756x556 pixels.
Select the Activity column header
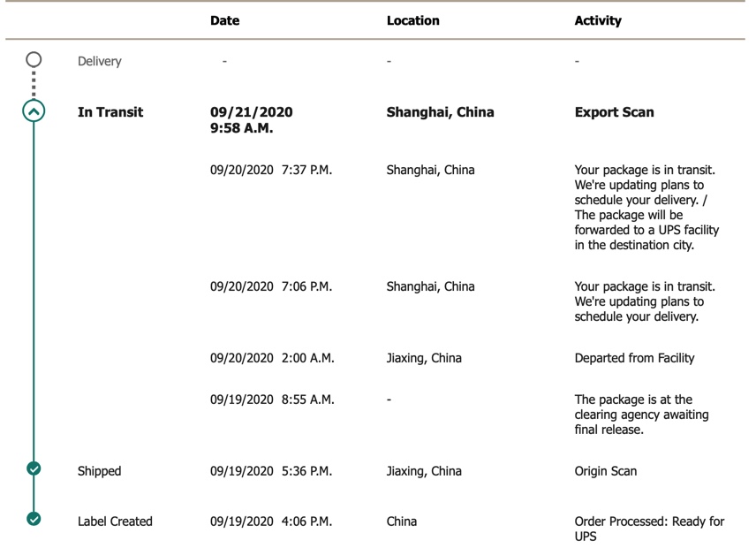(x=598, y=20)
